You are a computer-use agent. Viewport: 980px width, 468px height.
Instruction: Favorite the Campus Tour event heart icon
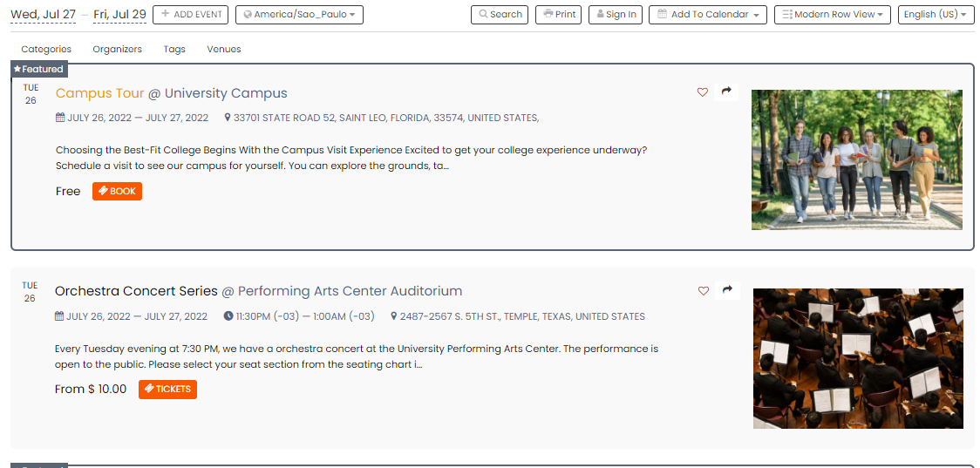point(703,92)
